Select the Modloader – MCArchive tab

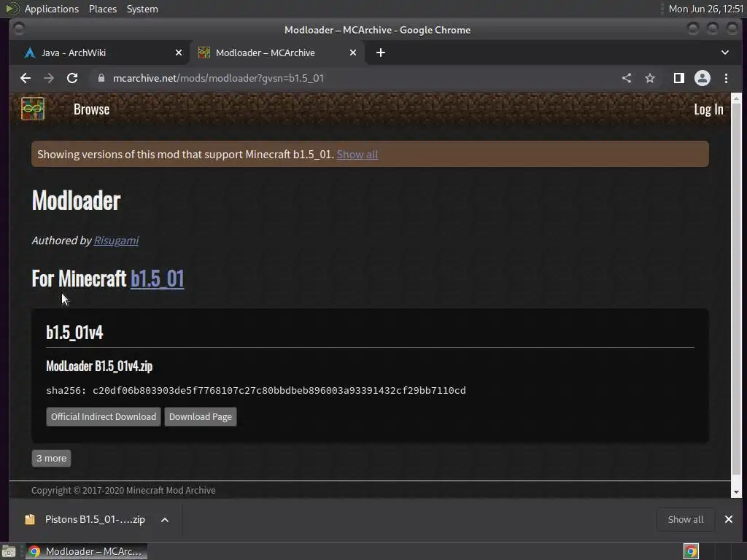(277, 52)
